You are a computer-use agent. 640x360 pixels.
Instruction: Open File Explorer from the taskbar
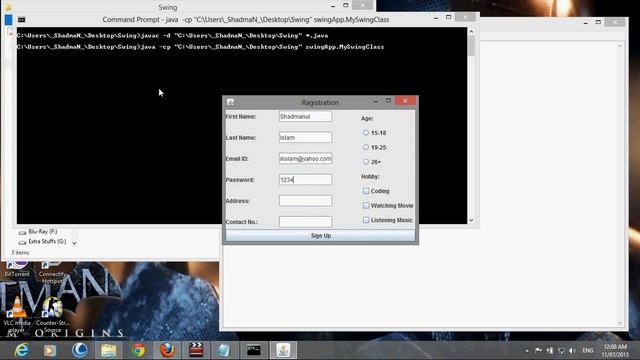[x=109, y=350]
